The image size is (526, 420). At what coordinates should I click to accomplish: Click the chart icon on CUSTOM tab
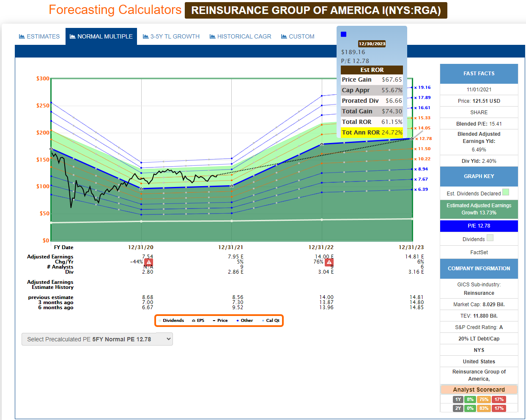284,37
